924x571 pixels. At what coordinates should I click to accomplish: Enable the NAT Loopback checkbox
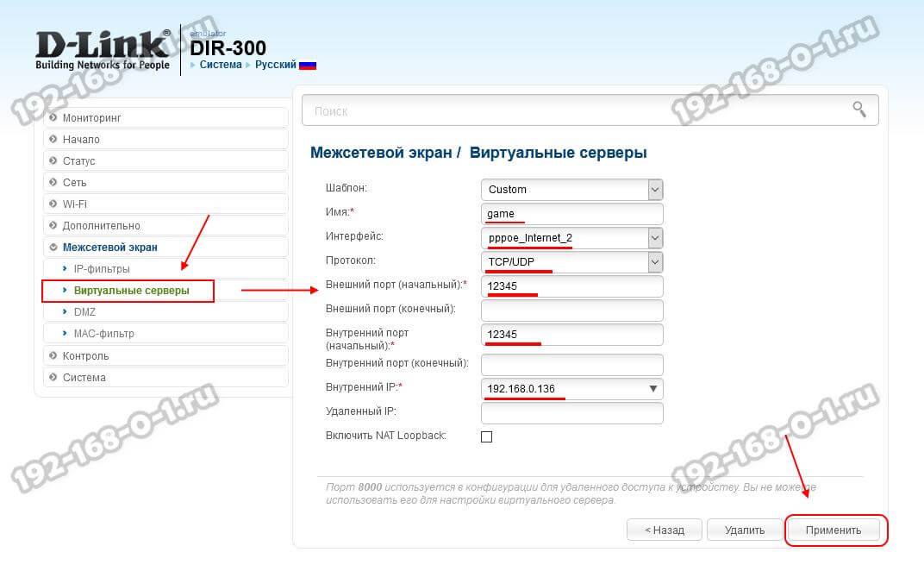(x=487, y=436)
